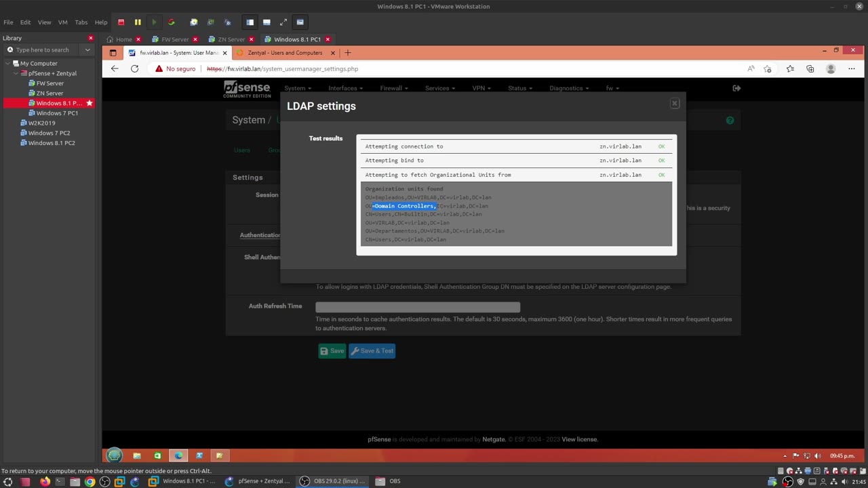
Task: Collapse the My Computer tree node
Action: point(7,63)
